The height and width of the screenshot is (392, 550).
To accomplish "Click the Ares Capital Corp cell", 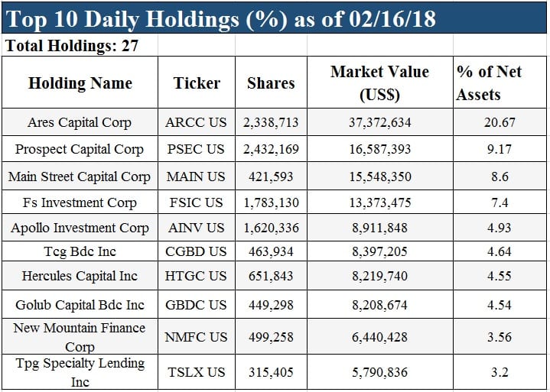I will click(80, 122).
